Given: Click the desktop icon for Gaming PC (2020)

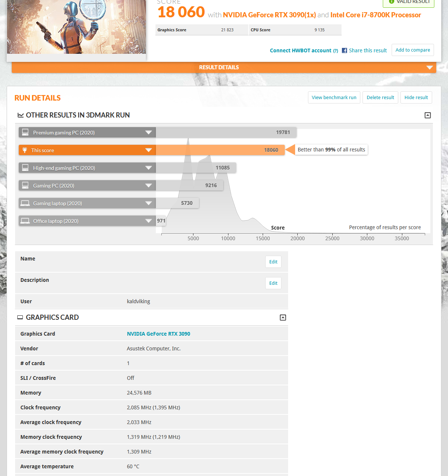Looking at the screenshot, I should click(25, 185).
